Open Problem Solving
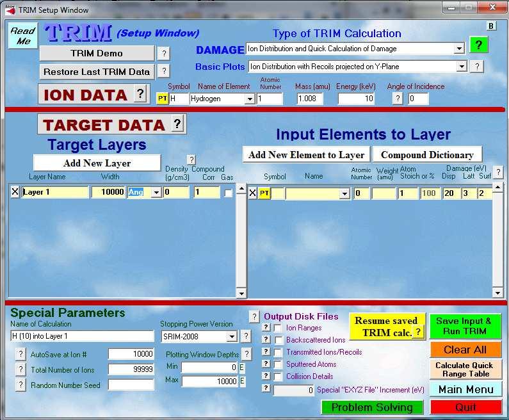 pyautogui.click(x=372, y=407)
